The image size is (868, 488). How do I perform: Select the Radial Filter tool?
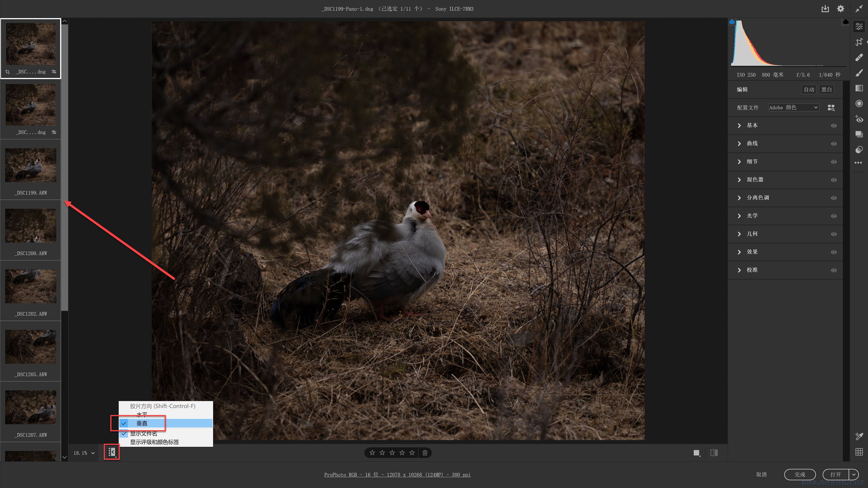(x=859, y=103)
